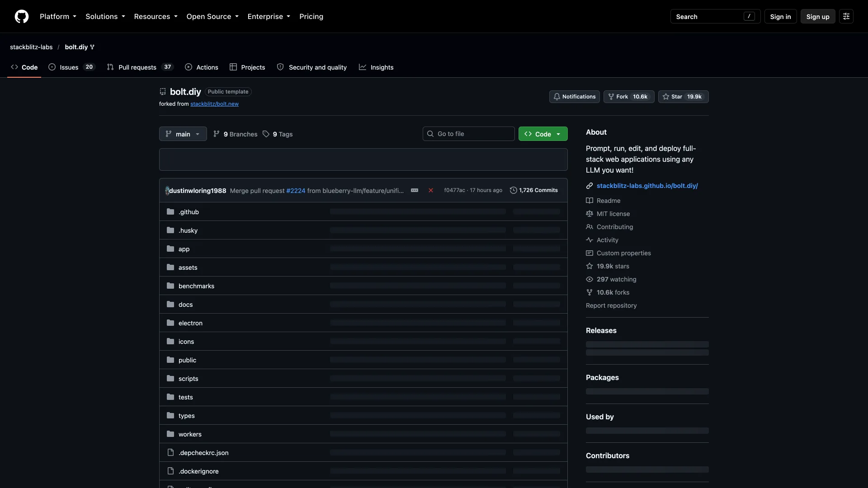The height and width of the screenshot is (488, 868).
Task: Open the scripts folder
Action: [x=188, y=379]
